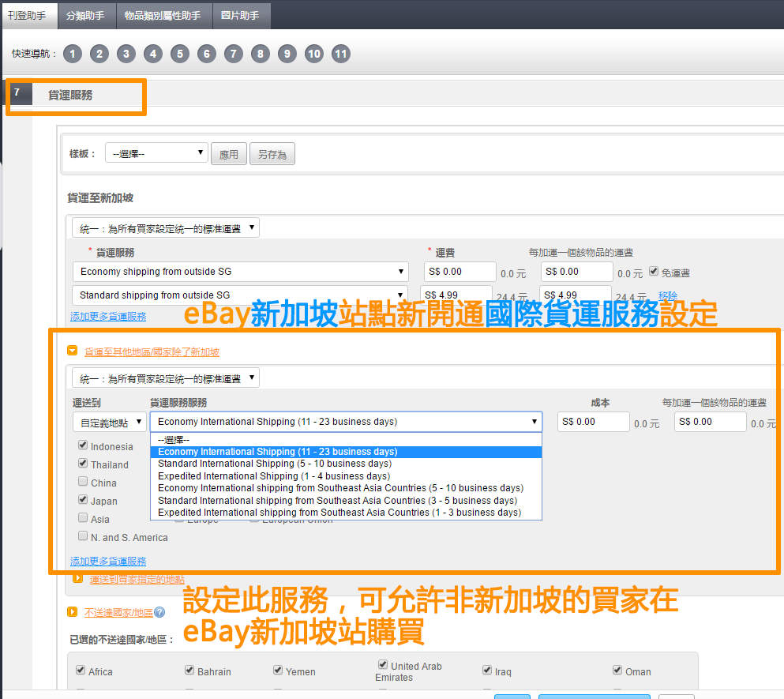Click 添加更多貨運服務 link under international shipping
This screenshot has height=699, width=784.
point(108,561)
